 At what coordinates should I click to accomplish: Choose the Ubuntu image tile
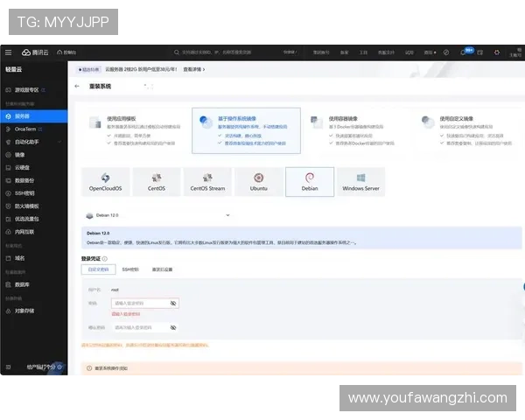[259, 181]
